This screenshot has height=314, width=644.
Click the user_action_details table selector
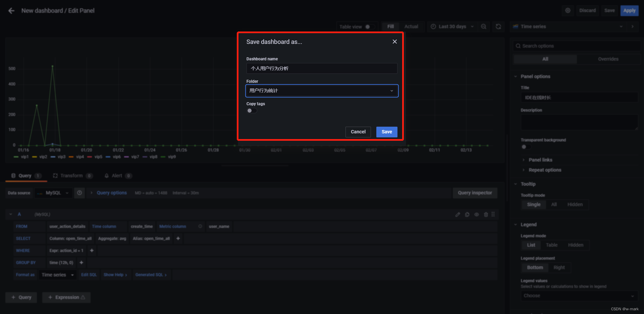pos(67,227)
